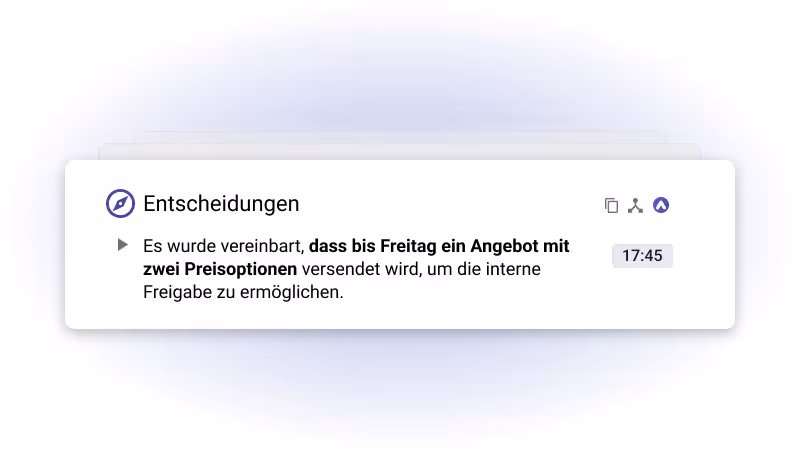The width and height of the screenshot is (800, 450).
Task: Expand the decision with the disclosure triangle
Action: pos(122,245)
